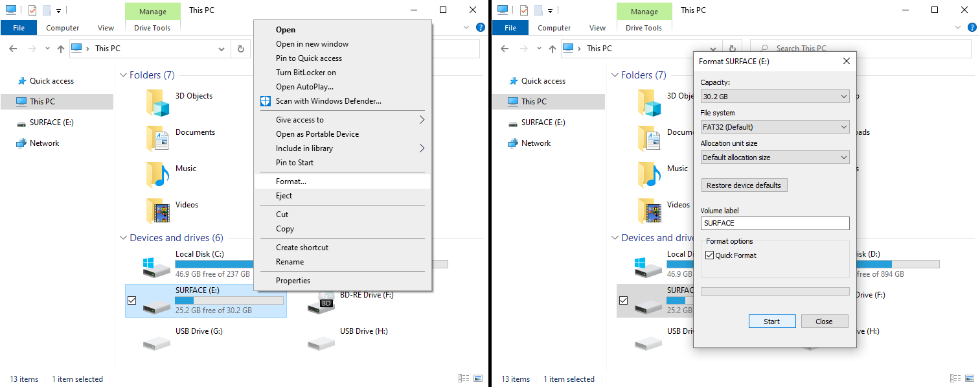Choose Format... from the context menu
The image size is (980, 387).
[291, 182]
